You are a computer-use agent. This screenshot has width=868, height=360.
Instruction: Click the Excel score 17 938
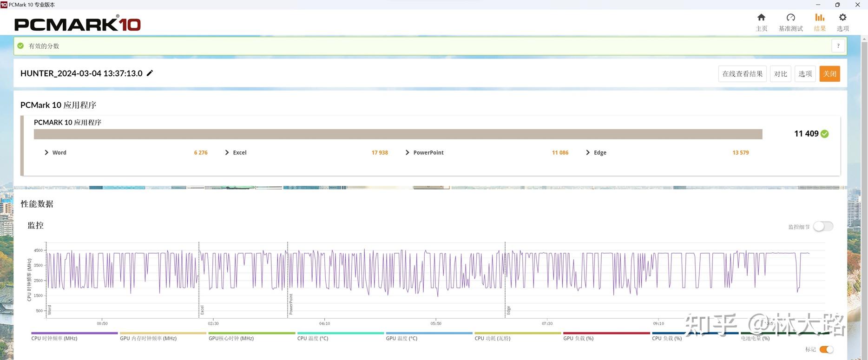[380, 152]
